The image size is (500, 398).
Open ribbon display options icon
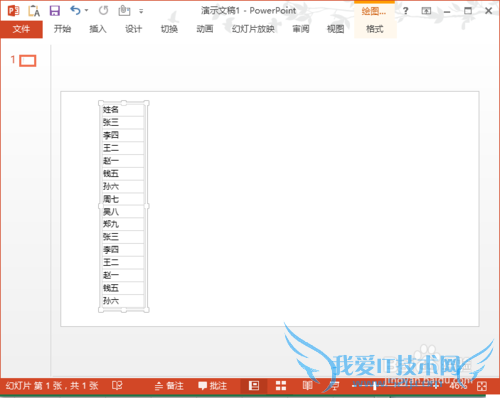tap(426, 11)
